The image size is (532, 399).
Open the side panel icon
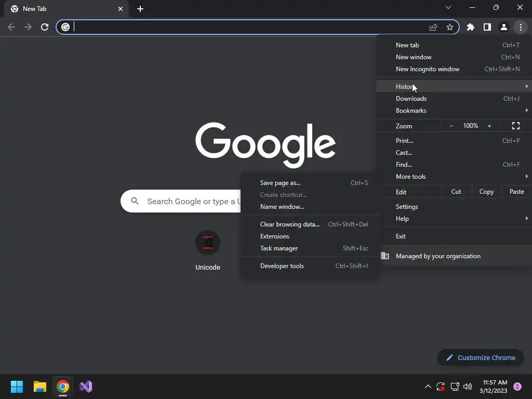[x=487, y=27]
